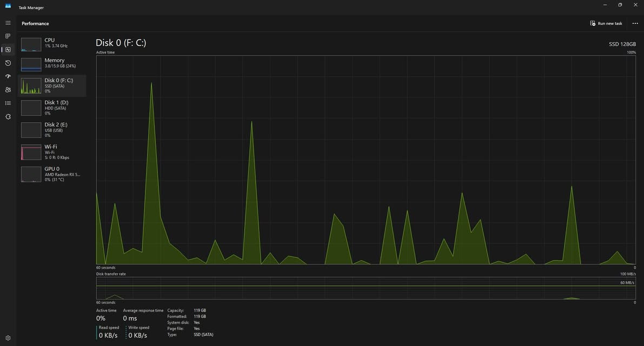Open the hamburger navigation menu
644x346 pixels.
(8, 23)
